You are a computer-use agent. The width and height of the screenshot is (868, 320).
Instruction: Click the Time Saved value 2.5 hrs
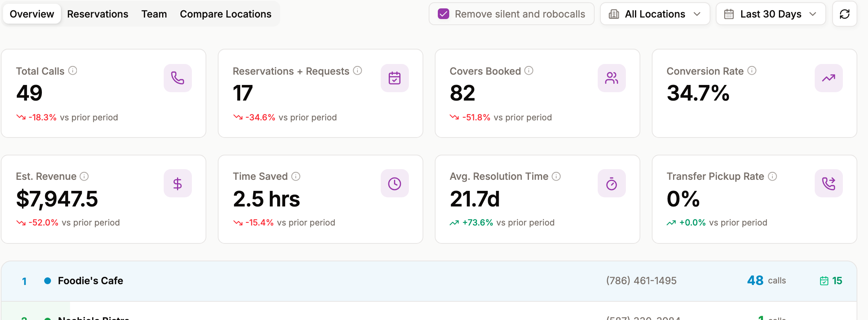click(266, 199)
